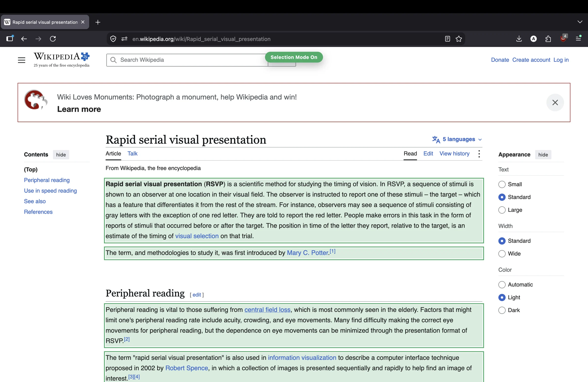Open the Firefox application menu
Image resolution: width=588 pixels, height=382 pixels.
click(578, 38)
